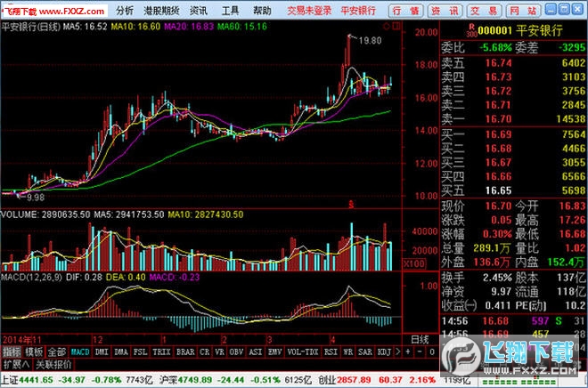Switch to the CR indicator
Viewport: 588px width, 388px height.
205,352
